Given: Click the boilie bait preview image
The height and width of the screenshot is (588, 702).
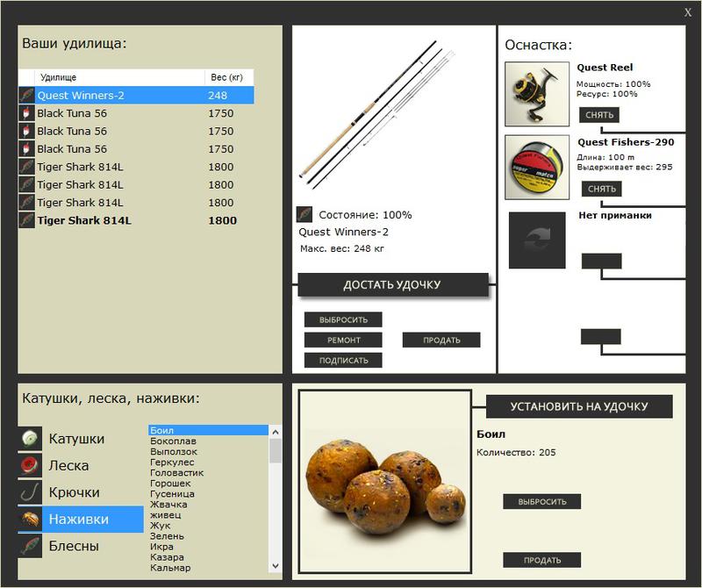Looking at the screenshot, I should tap(385, 482).
